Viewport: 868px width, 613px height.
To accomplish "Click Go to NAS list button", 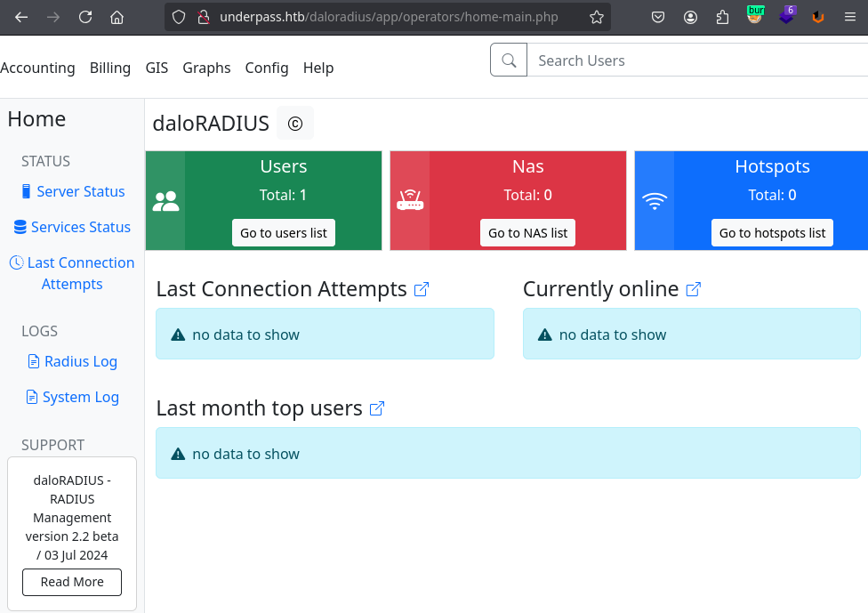I will pos(527,232).
